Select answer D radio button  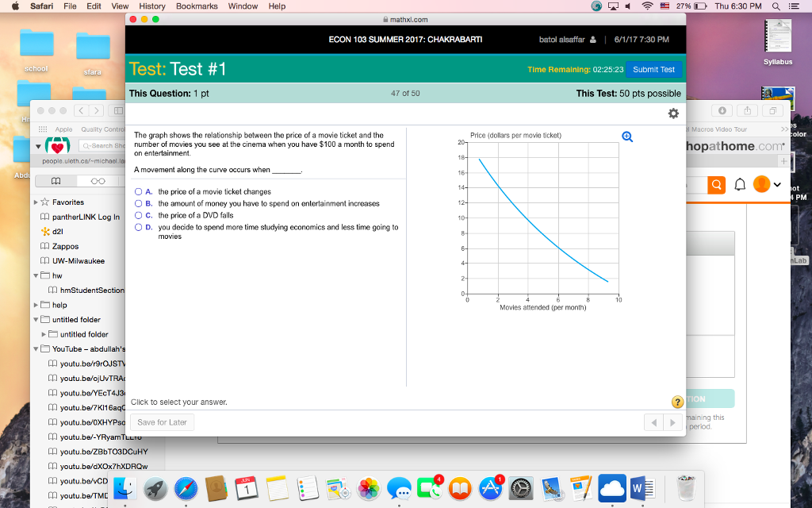pyautogui.click(x=138, y=227)
